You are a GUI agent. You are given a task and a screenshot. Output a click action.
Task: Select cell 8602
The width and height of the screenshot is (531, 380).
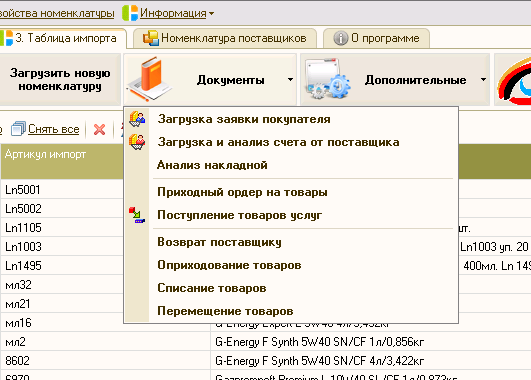click(105, 361)
